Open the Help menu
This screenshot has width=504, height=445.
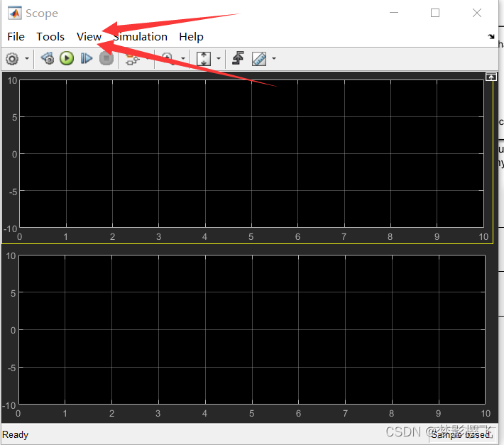point(191,37)
